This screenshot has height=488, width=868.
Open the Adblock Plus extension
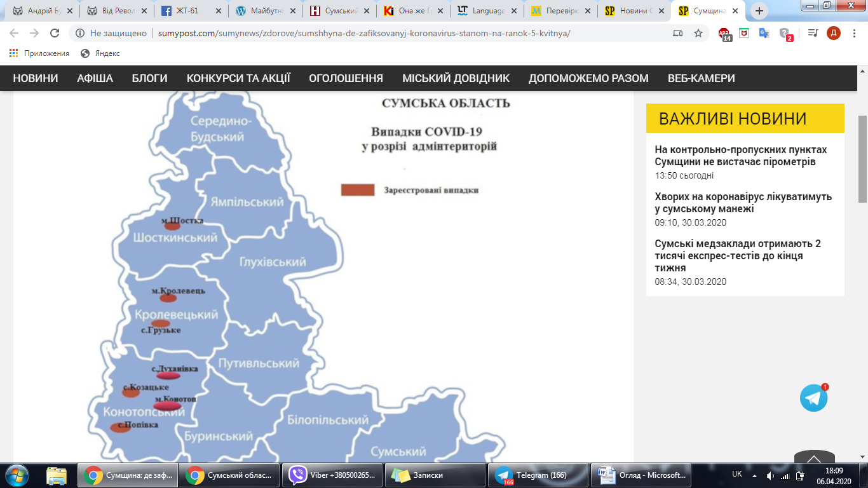724,34
